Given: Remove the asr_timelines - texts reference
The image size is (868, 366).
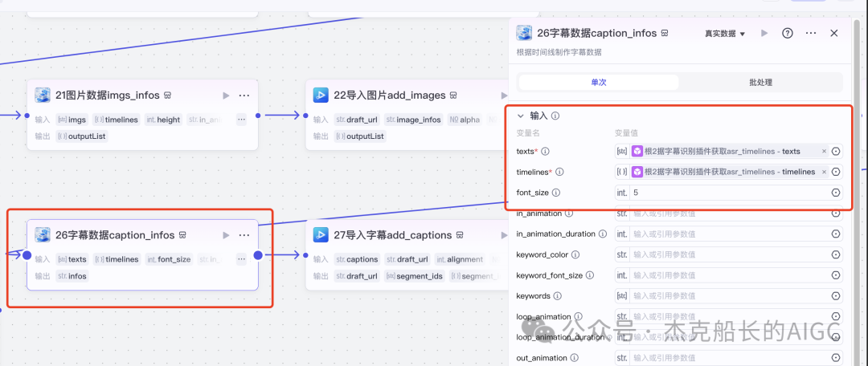Looking at the screenshot, I should pos(824,152).
